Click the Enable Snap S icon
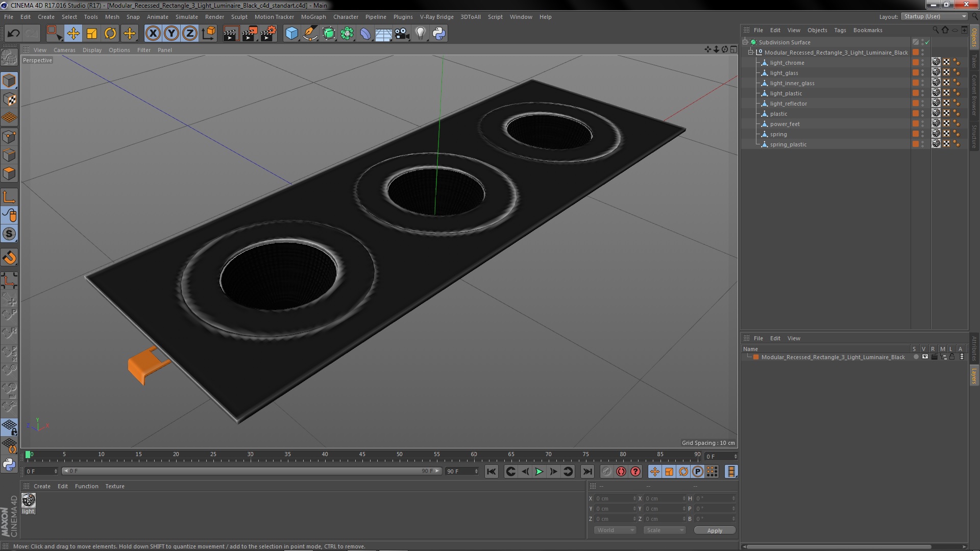 point(9,234)
